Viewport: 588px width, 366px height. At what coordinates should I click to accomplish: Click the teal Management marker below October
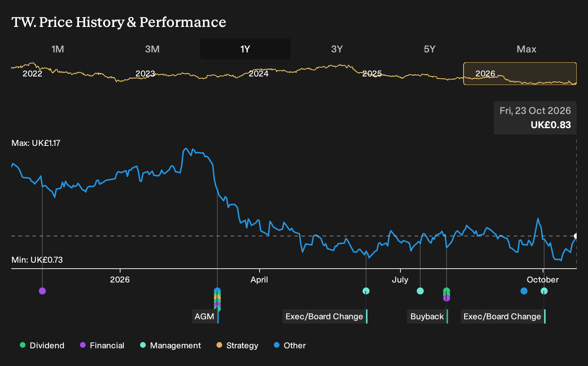click(544, 291)
